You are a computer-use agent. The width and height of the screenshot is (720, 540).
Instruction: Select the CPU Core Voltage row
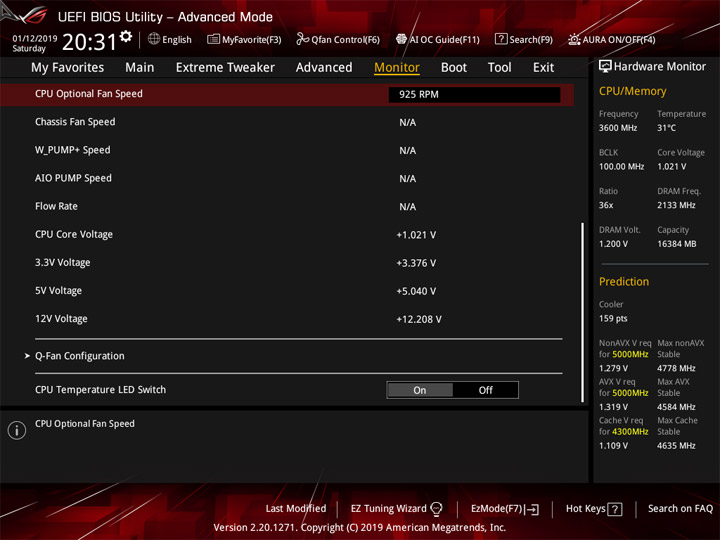(287, 235)
